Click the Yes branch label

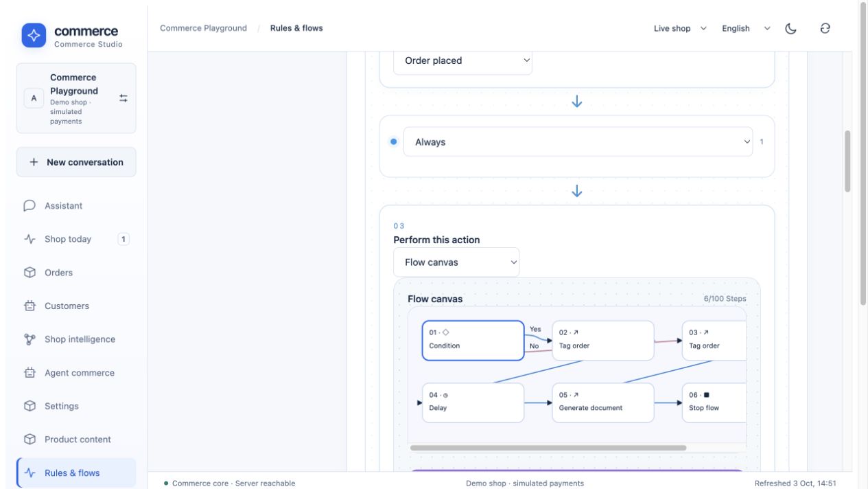[x=535, y=329]
